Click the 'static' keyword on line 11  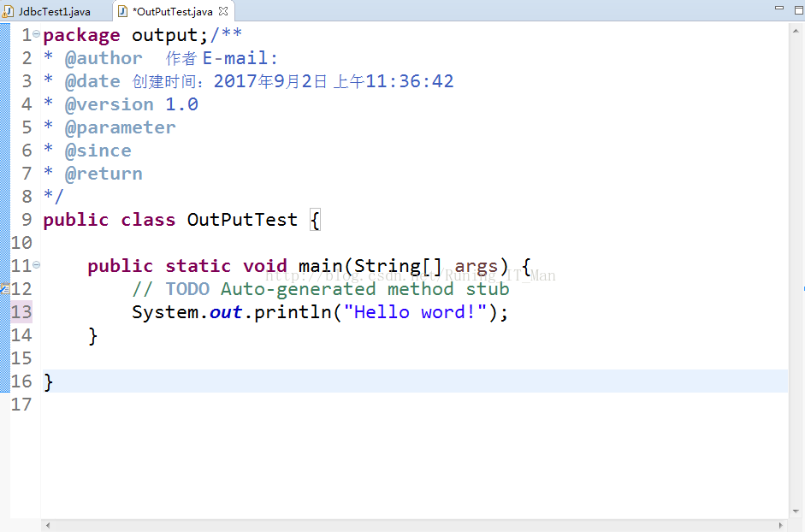pos(198,267)
